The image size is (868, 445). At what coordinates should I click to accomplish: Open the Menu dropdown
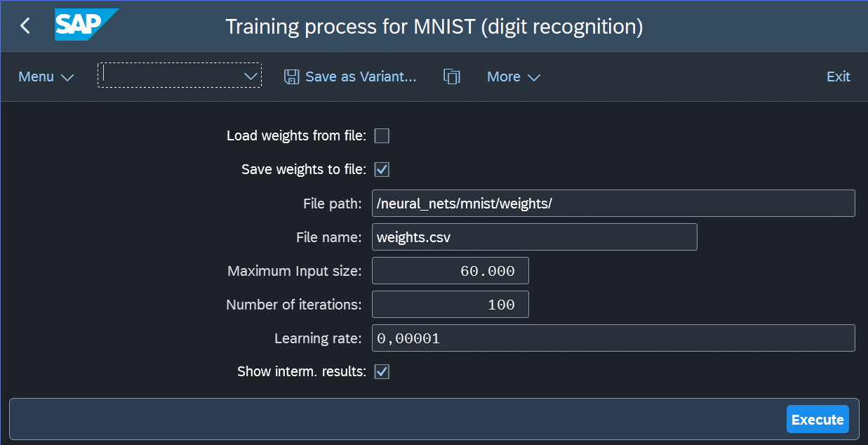pyautogui.click(x=46, y=77)
